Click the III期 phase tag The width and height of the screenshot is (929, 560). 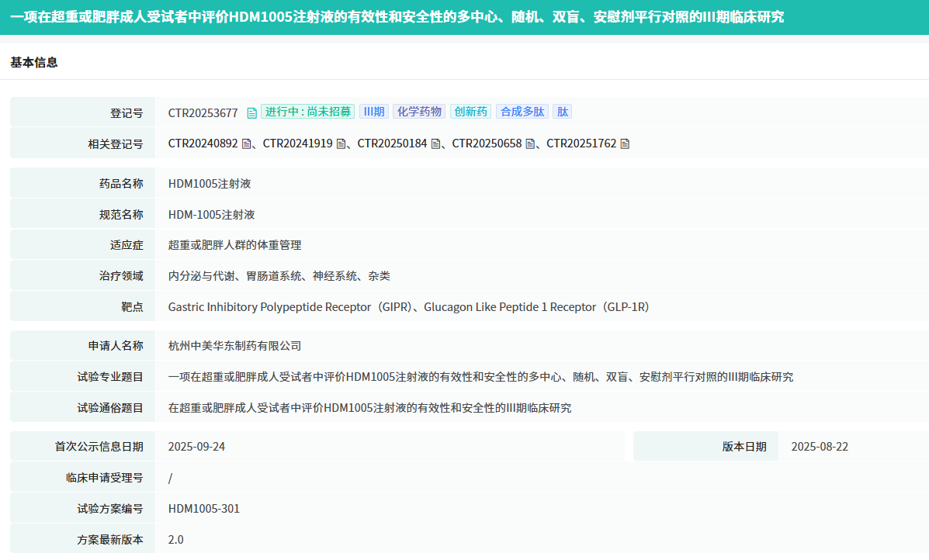click(374, 112)
